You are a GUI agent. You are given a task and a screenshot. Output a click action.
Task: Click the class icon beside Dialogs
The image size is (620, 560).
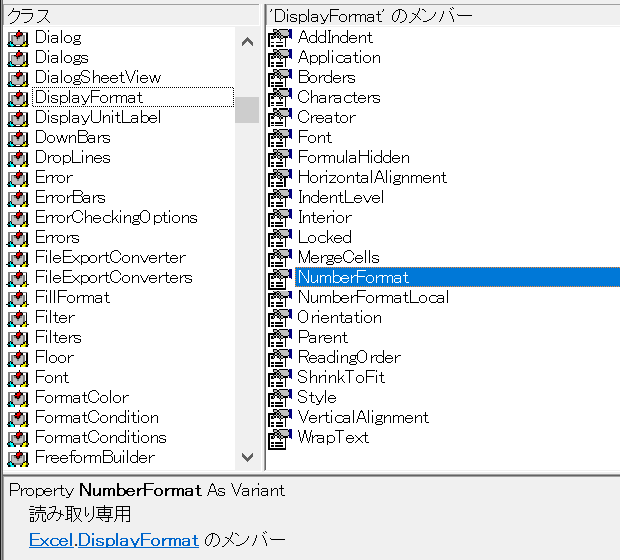(x=18, y=58)
